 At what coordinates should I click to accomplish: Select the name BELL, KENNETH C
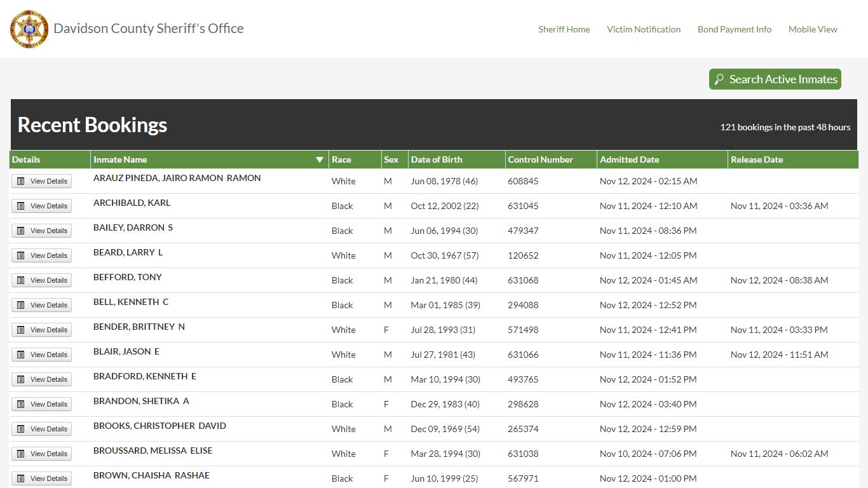(131, 302)
